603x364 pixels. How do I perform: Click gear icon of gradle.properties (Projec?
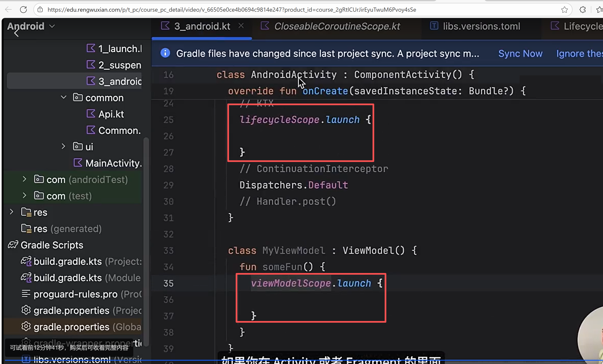(x=26, y=310)
